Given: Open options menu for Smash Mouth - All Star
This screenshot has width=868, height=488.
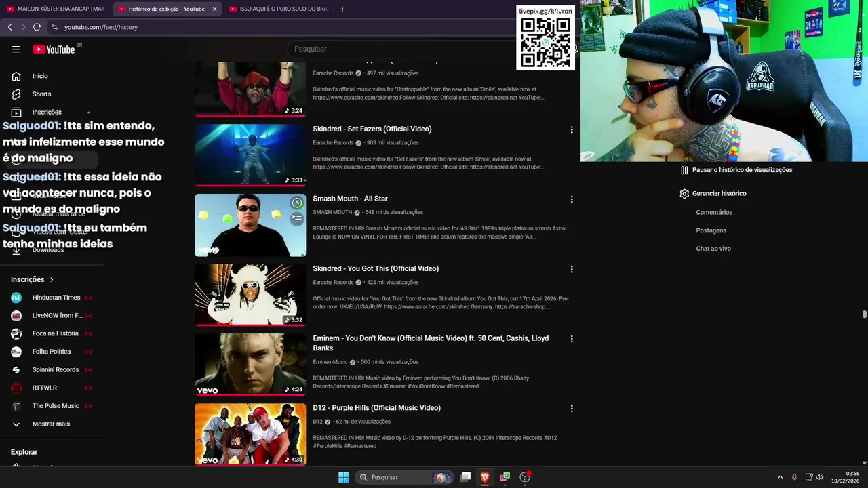Looking at the screenshot, I should 572,199.
